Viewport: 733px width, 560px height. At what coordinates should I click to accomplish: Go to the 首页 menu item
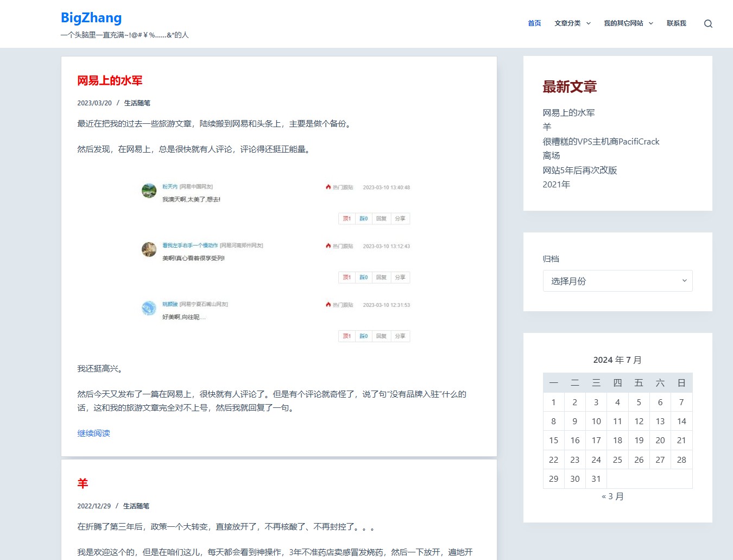[x=534, y=23]
